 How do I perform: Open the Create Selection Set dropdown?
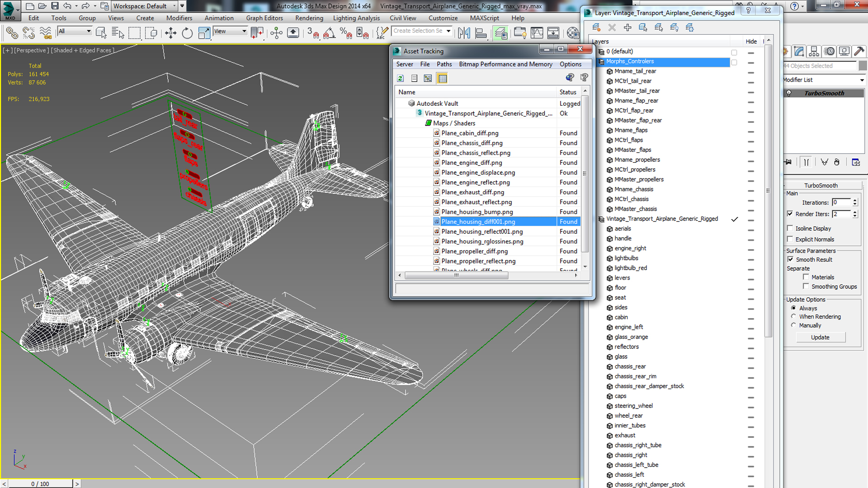pos(422,31)
